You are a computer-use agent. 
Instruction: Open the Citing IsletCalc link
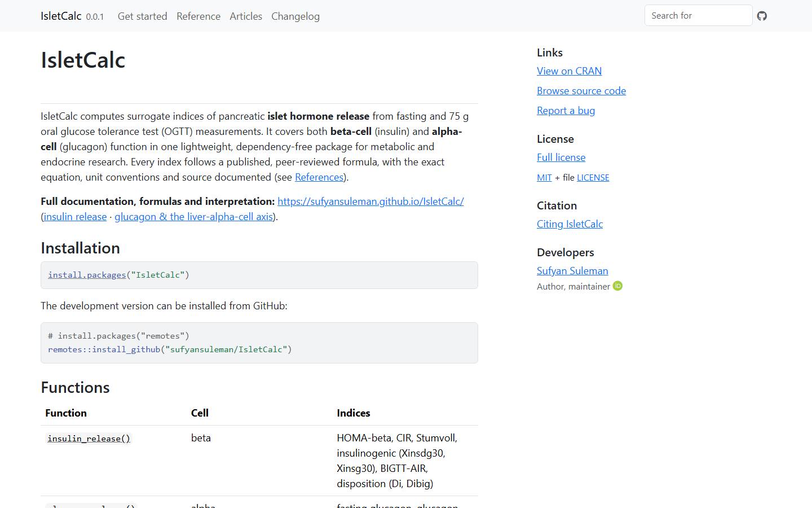[x=570, y=224]
